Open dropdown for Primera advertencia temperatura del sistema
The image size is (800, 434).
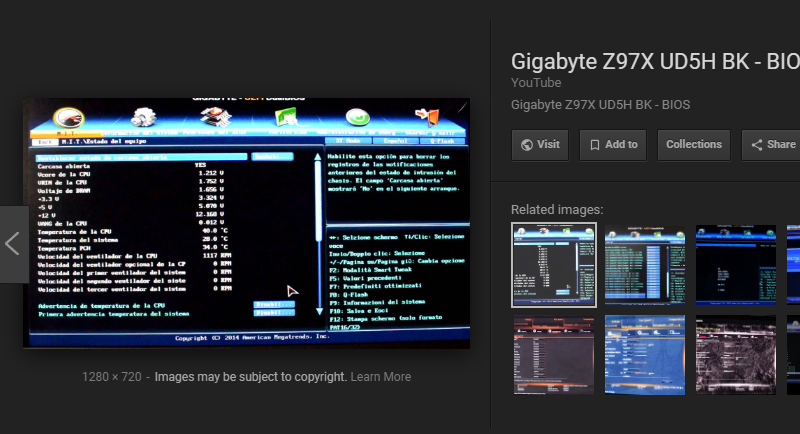pyautogui.click(x=274, y=313)
